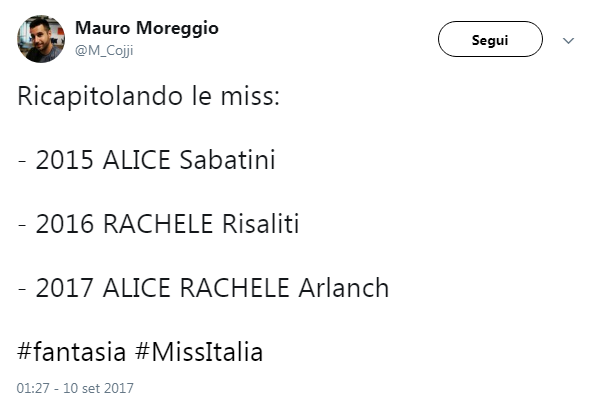Click RACHELE in the Arlanch line

pos(236,288)
